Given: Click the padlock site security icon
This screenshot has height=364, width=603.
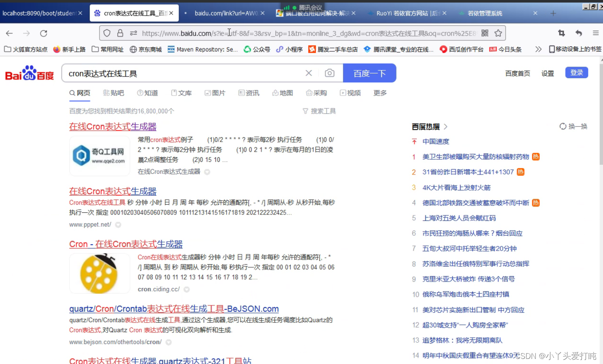Looking at the screenshot, I should pos(120,33).
